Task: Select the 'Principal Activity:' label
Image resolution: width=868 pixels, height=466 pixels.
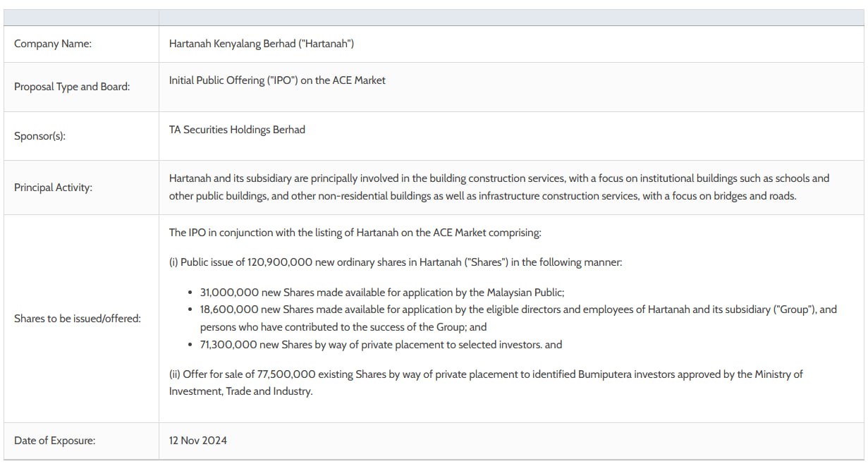Action: coord(53,188)
